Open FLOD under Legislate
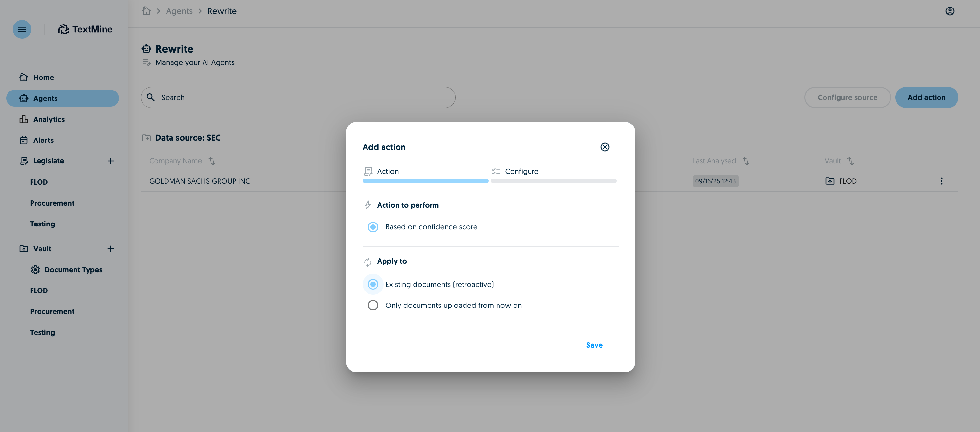The height and width of the screenshot is (432, 980). pos(39,182)
